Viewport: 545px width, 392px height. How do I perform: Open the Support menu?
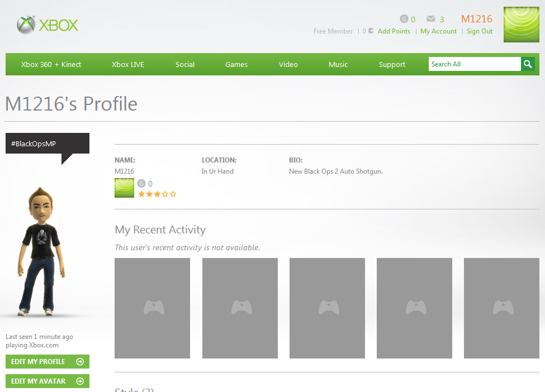click(x=392, y=65)
